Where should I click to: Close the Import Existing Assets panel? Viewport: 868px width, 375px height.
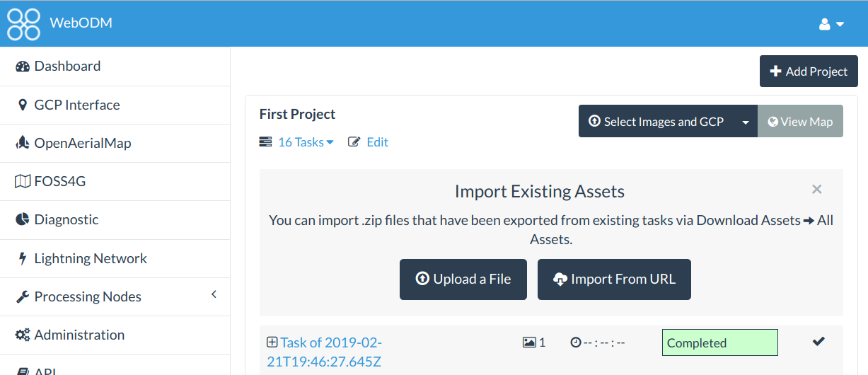pos(817,189)
